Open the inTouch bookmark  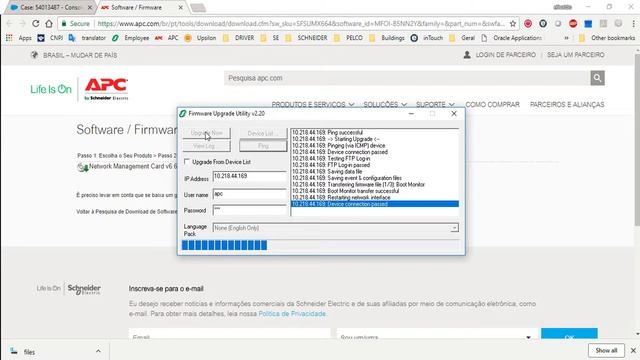[427, 38]
